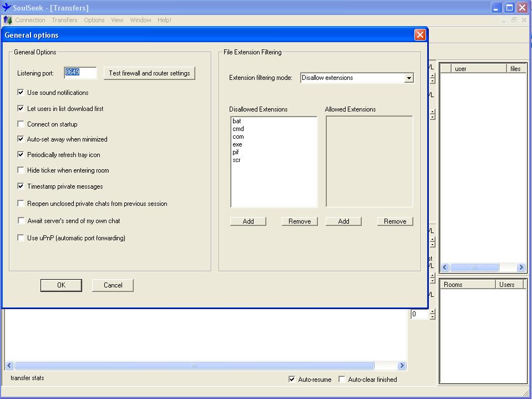Click the numeric field showing 0
Image resolution: width=532 pixels, height=399 pixels.
[x=420, y=315]
